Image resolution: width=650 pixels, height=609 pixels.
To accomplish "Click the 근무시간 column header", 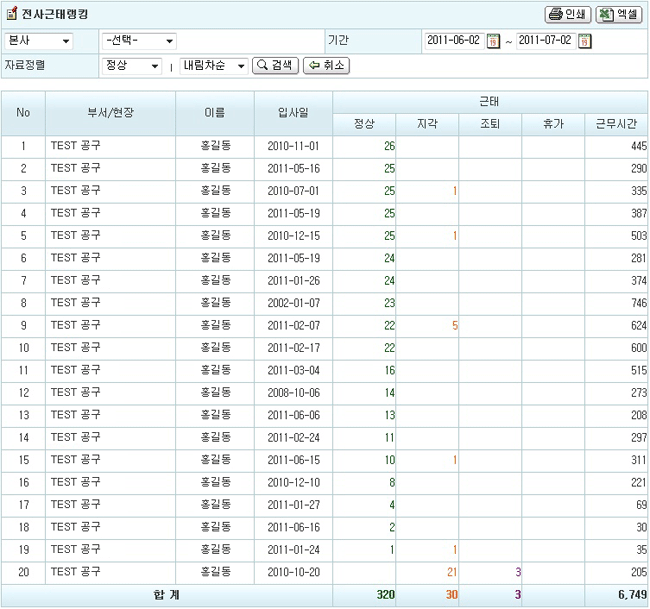I will pos(616,124).
